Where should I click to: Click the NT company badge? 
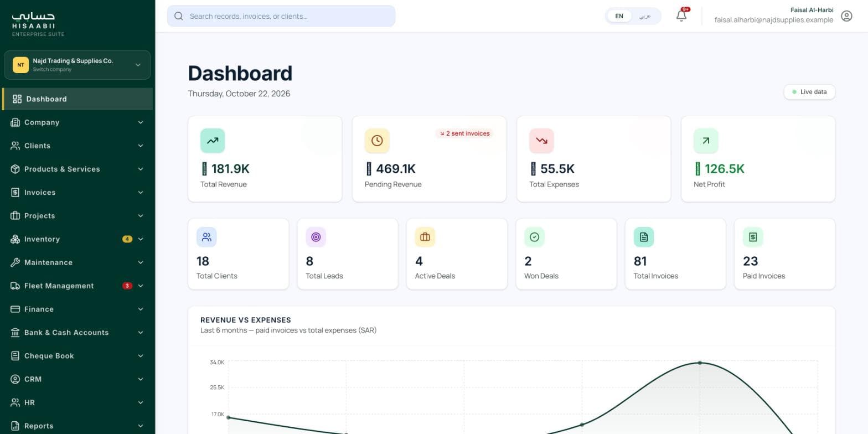point(20,65)
